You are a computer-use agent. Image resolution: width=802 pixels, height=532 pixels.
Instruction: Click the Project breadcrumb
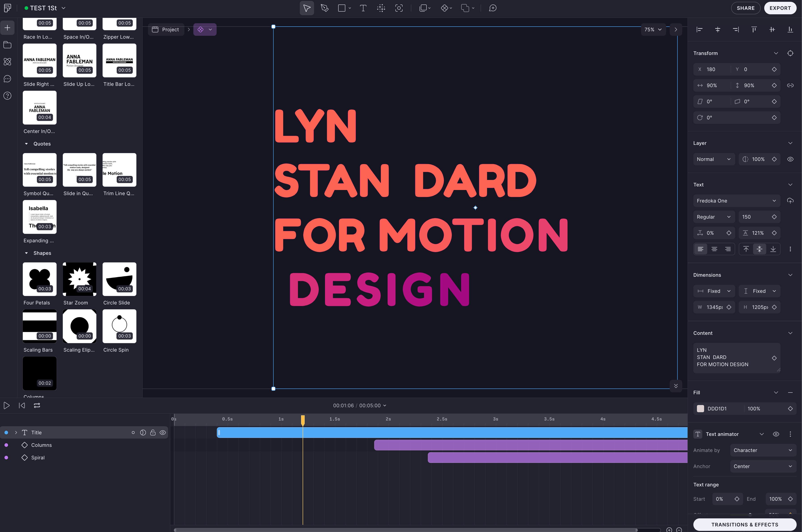[166, 30]
